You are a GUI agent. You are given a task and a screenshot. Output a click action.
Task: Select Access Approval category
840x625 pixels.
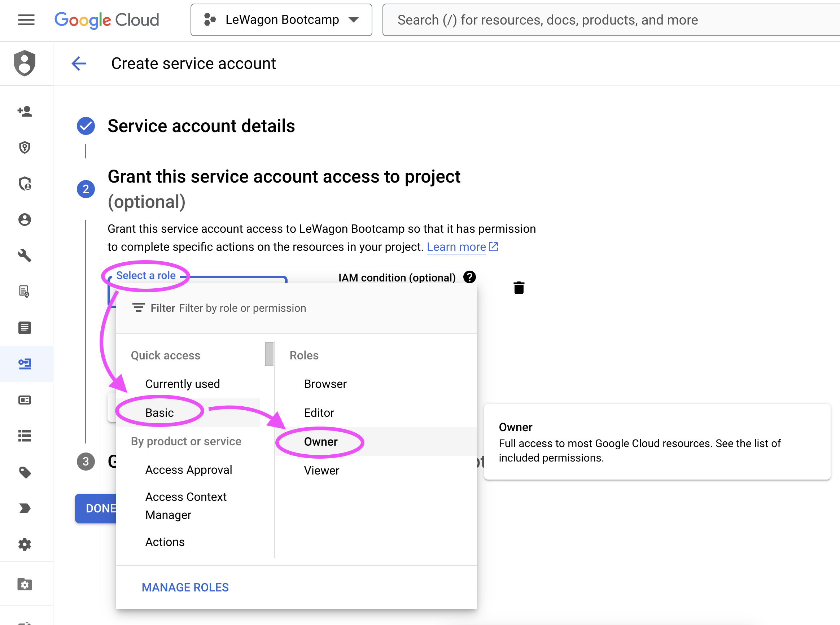(x=188, y=470)
